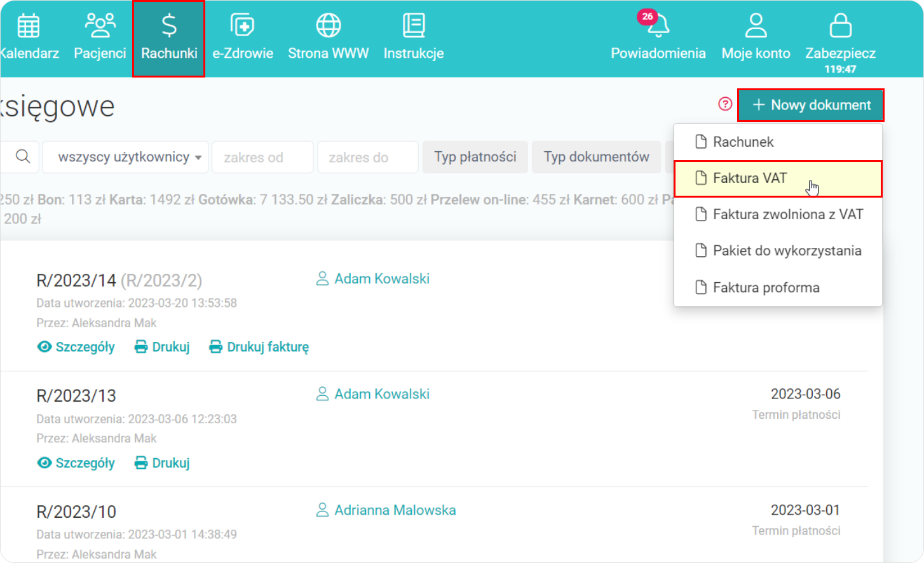Image resolution: width=924 pixels, height=563 pixels.
Task: Click printer icon next to Drukuj fakturę
Action: [x=216, y=347]
